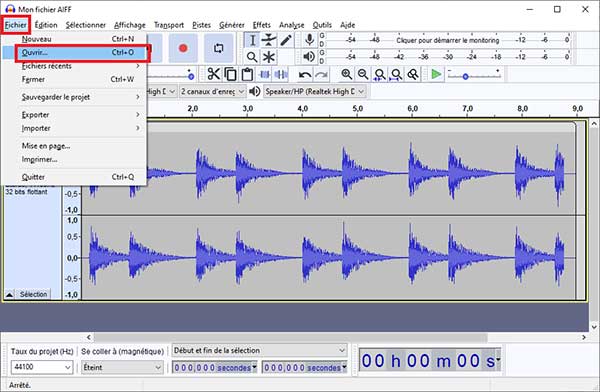Toggle the Loop button
600x392 pixels.
pyautogui.click(x=218, y=48)
